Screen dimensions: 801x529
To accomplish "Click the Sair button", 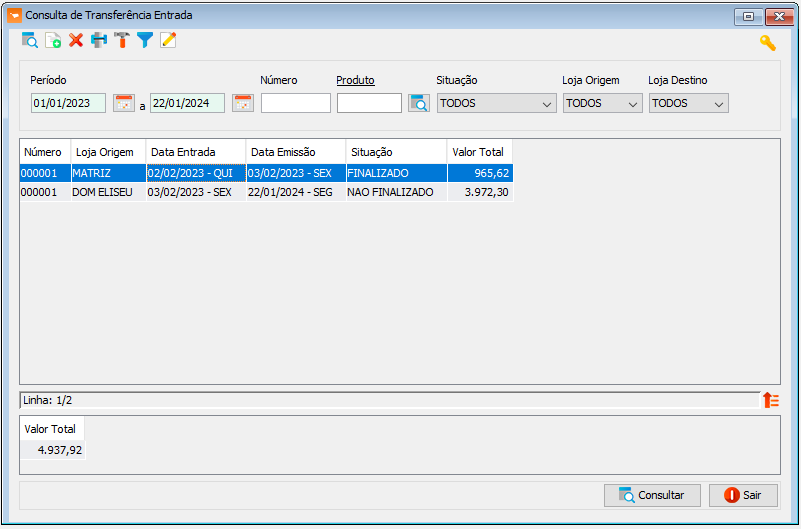I will [x=743, y=495].
